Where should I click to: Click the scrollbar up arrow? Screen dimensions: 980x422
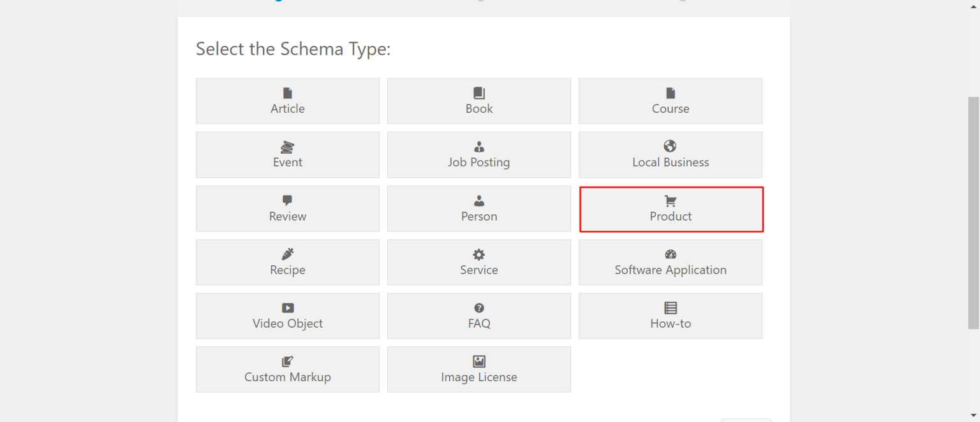975,5
